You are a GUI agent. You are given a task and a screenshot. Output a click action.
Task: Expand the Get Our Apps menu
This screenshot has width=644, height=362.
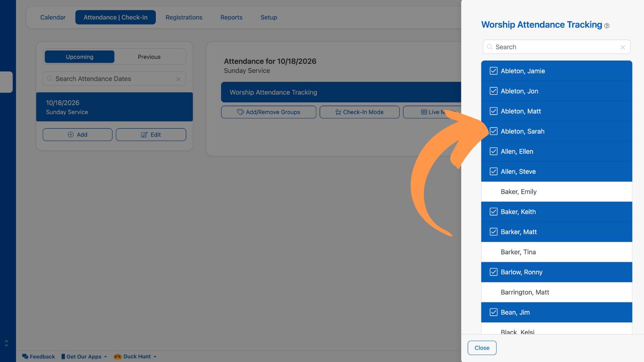click(x=84, y=356)
